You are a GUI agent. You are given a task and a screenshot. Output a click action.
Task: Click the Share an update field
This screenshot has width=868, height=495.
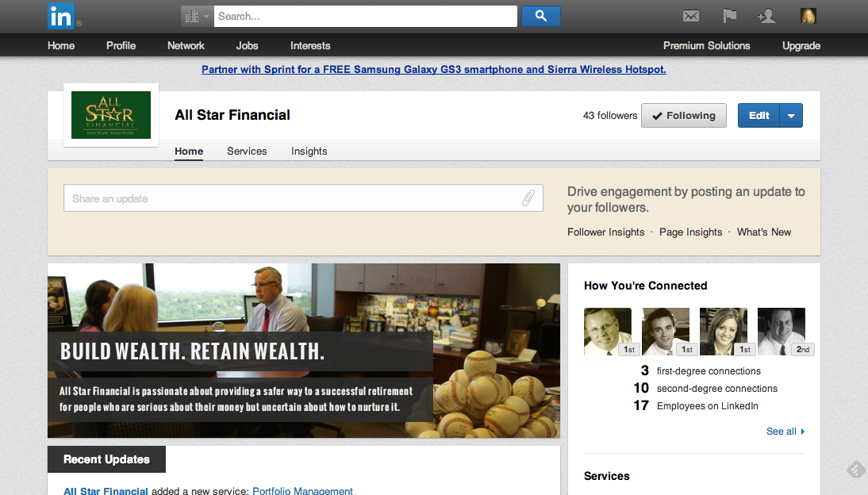tap(303, 198)
